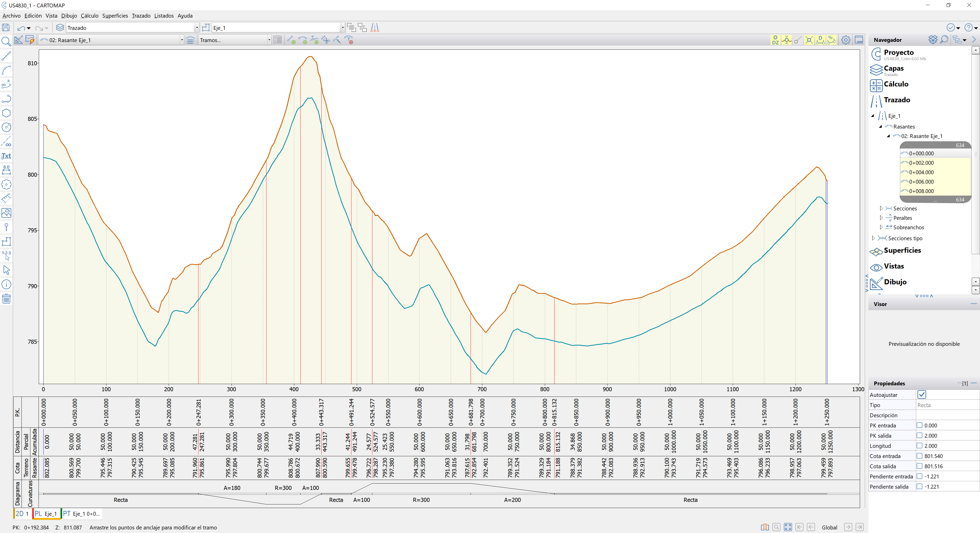Screen dimensions: 980x533
Task: Open the Cálculo section in Navegador
Action: (x=896, y=84)
